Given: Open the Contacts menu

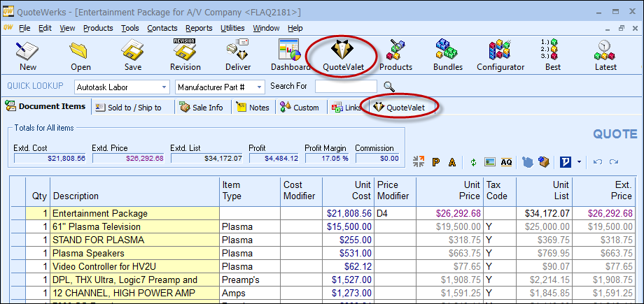Looking at the screenshot, I should (162, 29).
